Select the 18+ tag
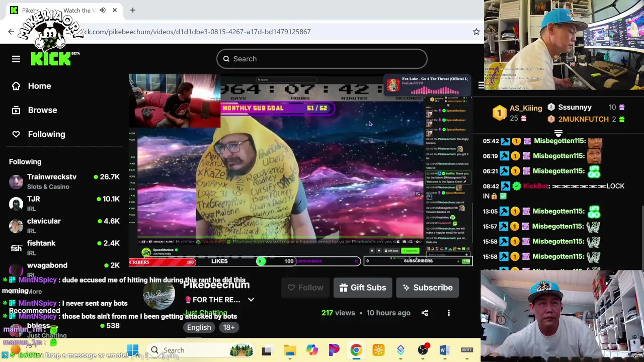Screen dimensions: 644x362 pyautogui.click(x=229, y=327)
